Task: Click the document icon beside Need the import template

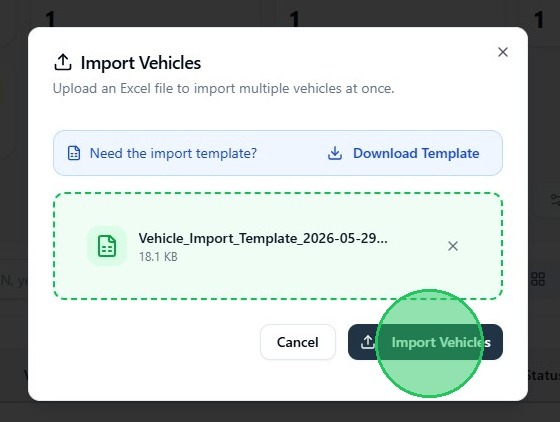Action: coord(74,153)
